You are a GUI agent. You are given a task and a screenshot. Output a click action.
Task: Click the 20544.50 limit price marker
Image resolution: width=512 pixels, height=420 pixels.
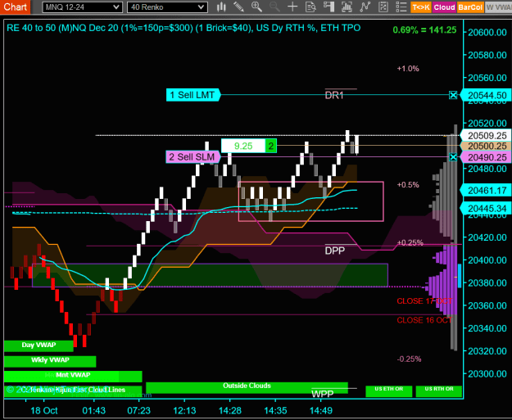point(487,95)
